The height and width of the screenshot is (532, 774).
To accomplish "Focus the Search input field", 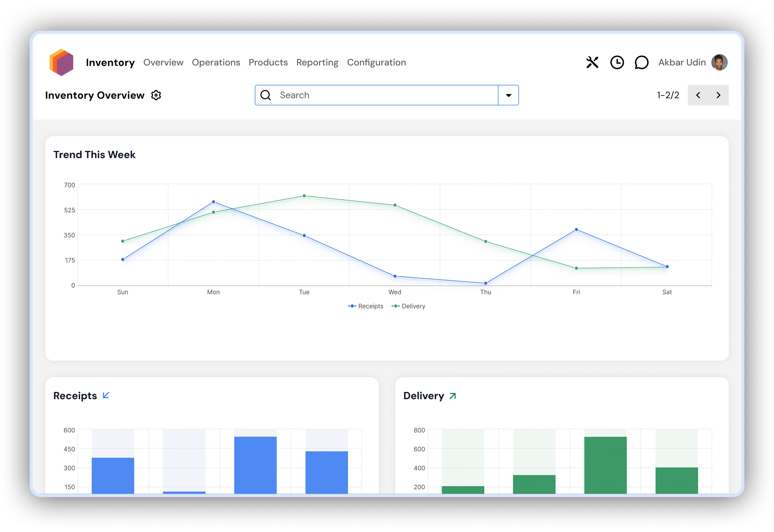I will 387,95.
